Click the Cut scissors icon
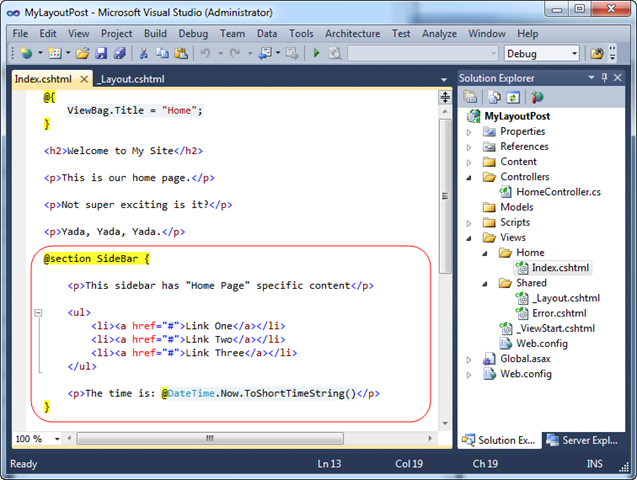Viewport: 637px width, 480px height. point(143,53)
